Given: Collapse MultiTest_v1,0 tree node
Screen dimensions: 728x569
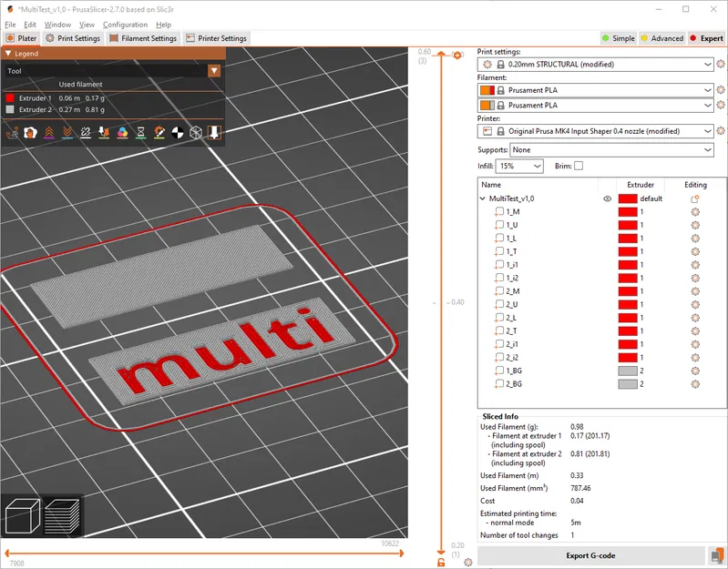Looking at the screenshot, I should coord(483,198).
